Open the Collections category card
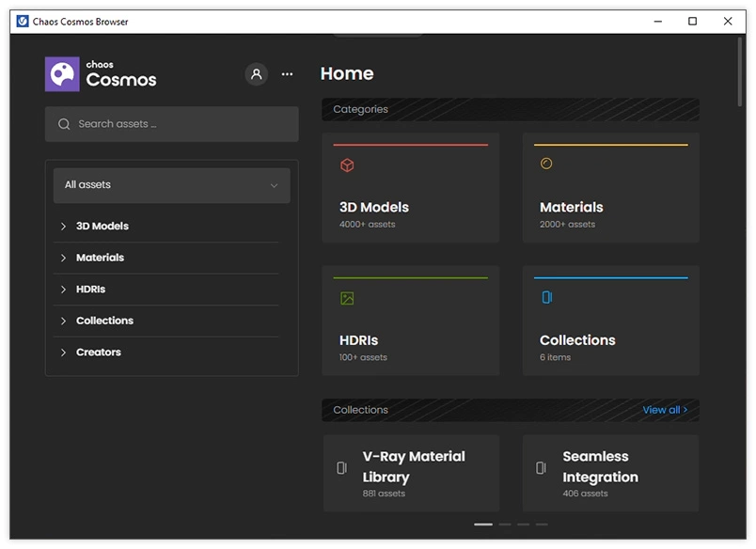756x549 pixels. [x=611, y=321]
